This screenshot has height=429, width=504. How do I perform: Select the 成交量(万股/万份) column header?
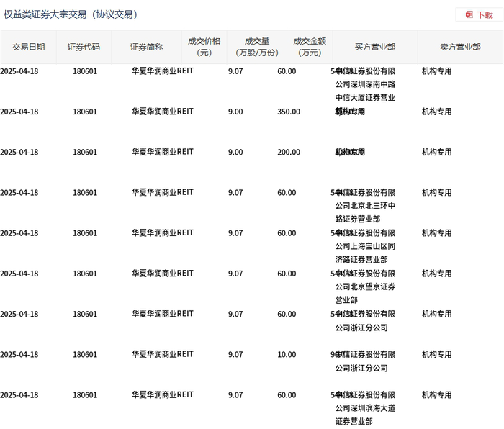click(257, 47)
